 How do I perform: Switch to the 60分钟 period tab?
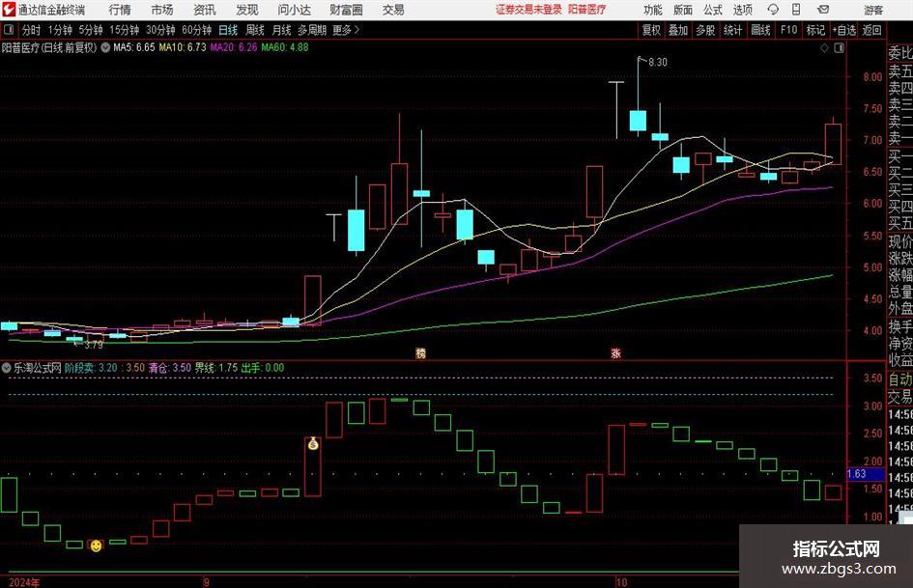click(196, 30)
